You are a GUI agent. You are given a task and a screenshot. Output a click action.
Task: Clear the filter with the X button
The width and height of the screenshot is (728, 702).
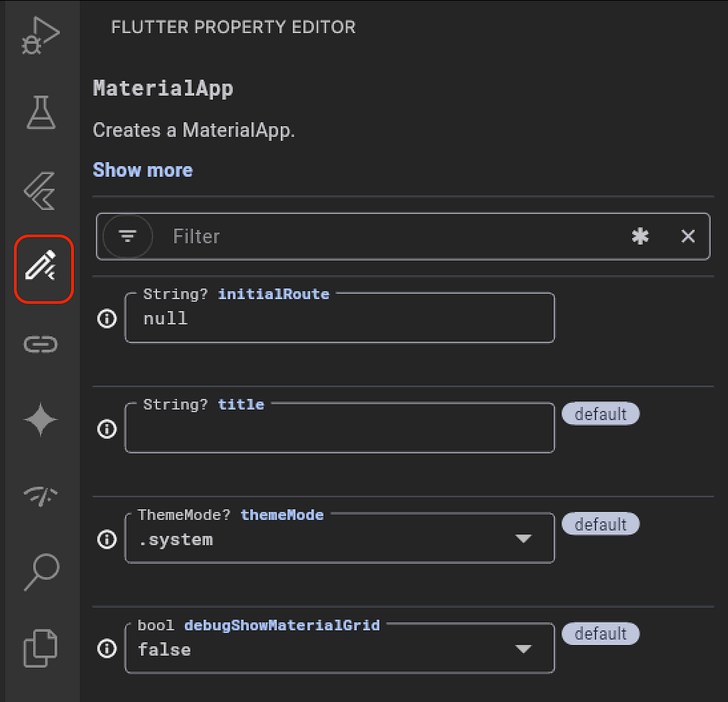tap(687, 237)
